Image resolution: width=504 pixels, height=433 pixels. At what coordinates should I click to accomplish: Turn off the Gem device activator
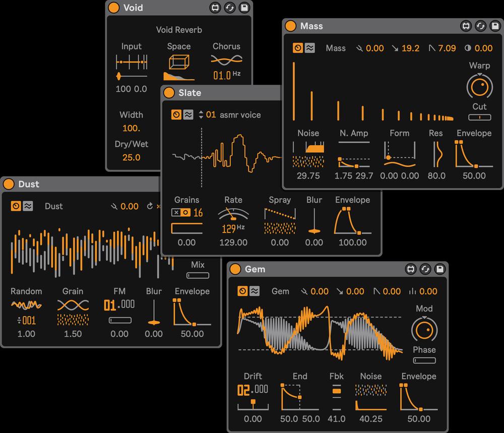tap(235, 269)
